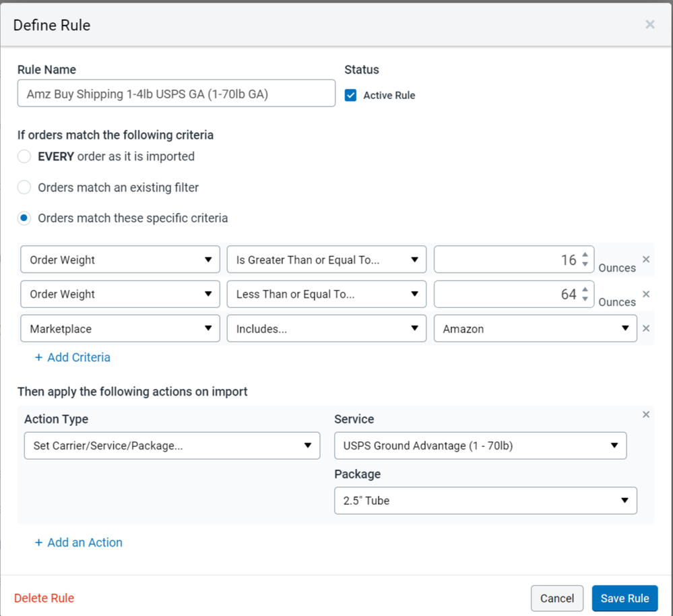Choose Orders match an existing filter

(x=24, y=187)
